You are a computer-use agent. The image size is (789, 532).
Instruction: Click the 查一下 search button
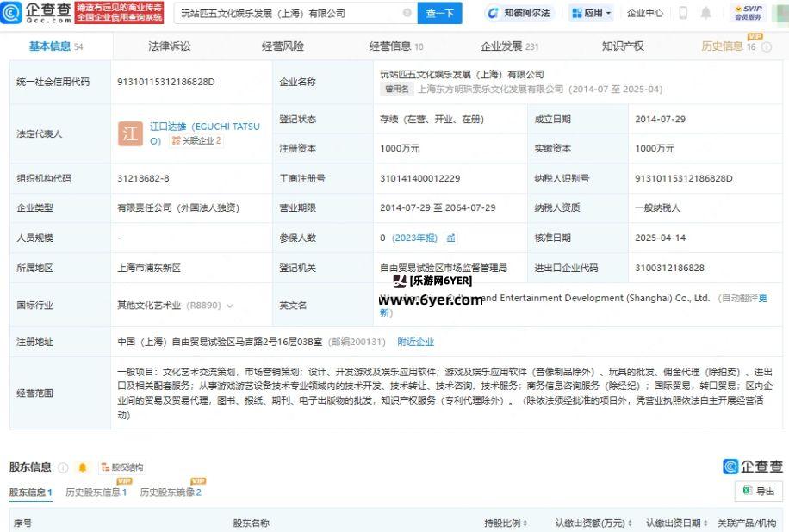click(x=439, y=13)
